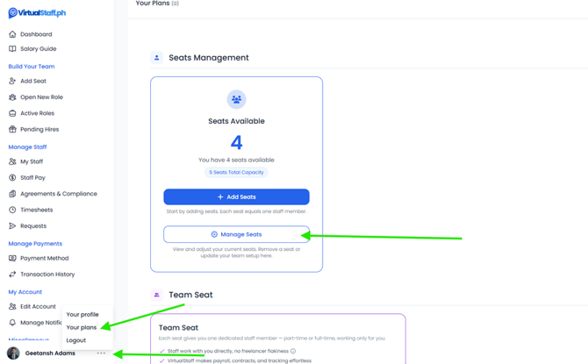
Task: Choose Your profile in the popup menu
Action: (82, 315)
